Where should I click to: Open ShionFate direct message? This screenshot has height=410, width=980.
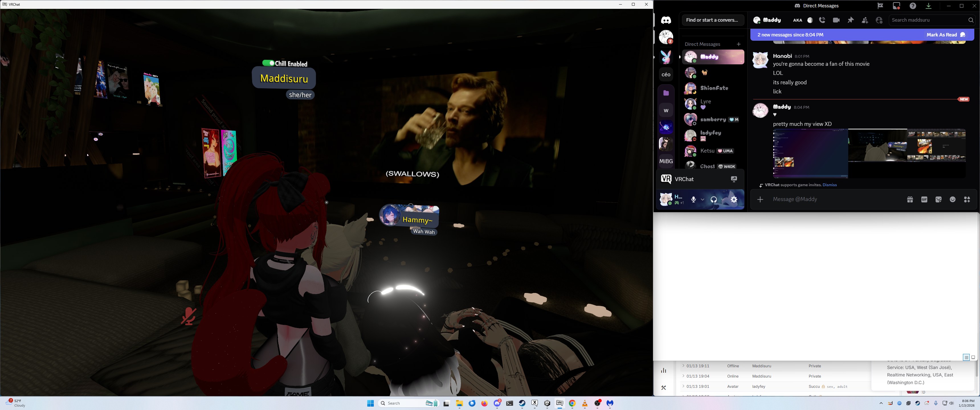pyautogui.click(x=713, y=88)
